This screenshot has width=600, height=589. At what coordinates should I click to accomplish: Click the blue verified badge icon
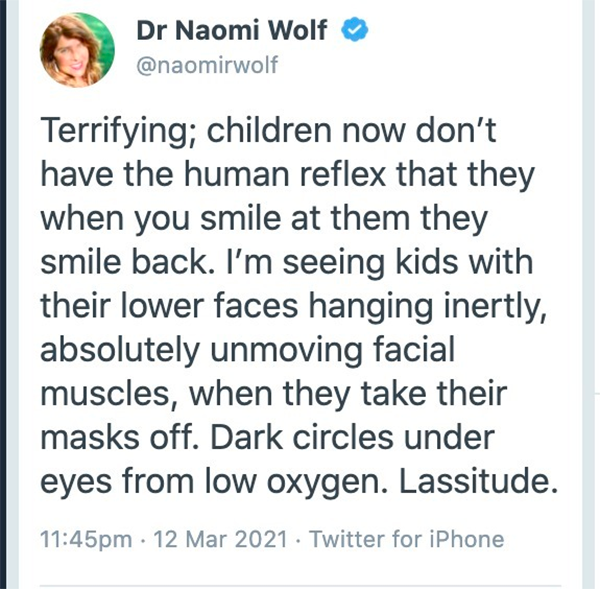tap(354, 30)
